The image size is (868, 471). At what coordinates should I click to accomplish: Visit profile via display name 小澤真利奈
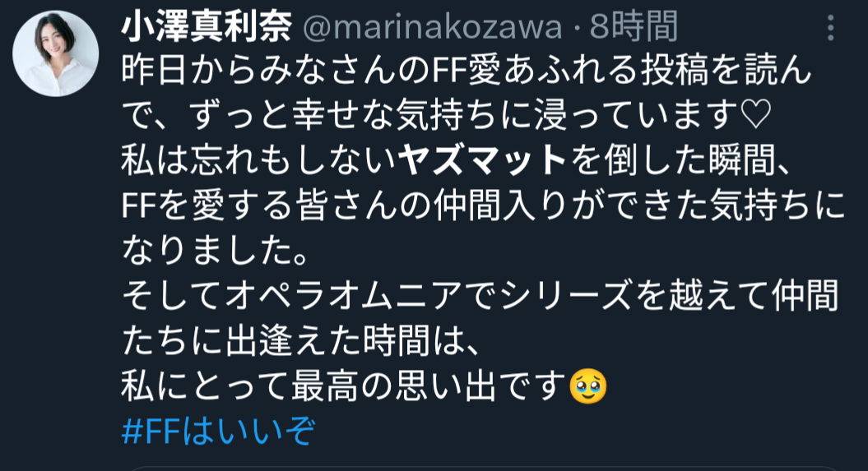click(207, 27)
